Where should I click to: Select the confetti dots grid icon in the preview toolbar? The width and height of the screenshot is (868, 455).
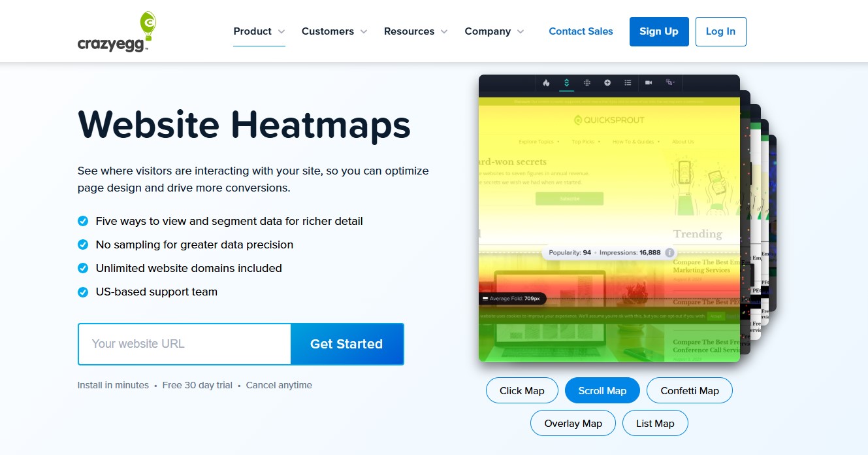tap(587, 83)
